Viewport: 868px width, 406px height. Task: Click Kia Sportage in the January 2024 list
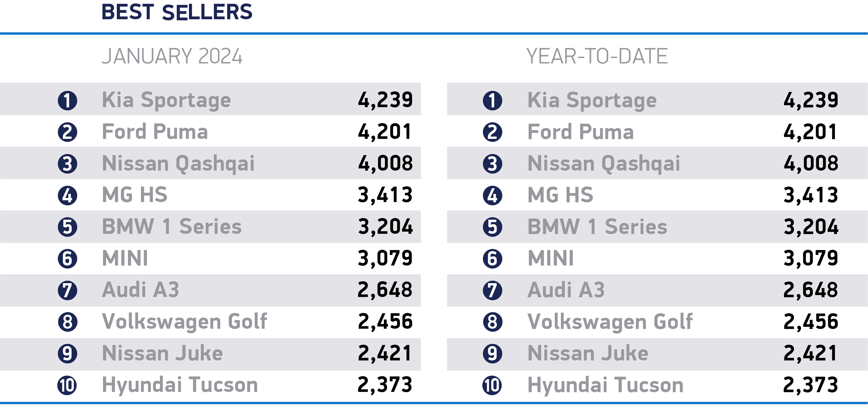click(166, 101)
